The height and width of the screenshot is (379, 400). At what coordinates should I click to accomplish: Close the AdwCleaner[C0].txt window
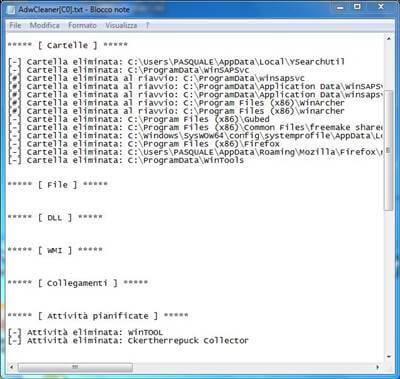[x=381, y=7]
